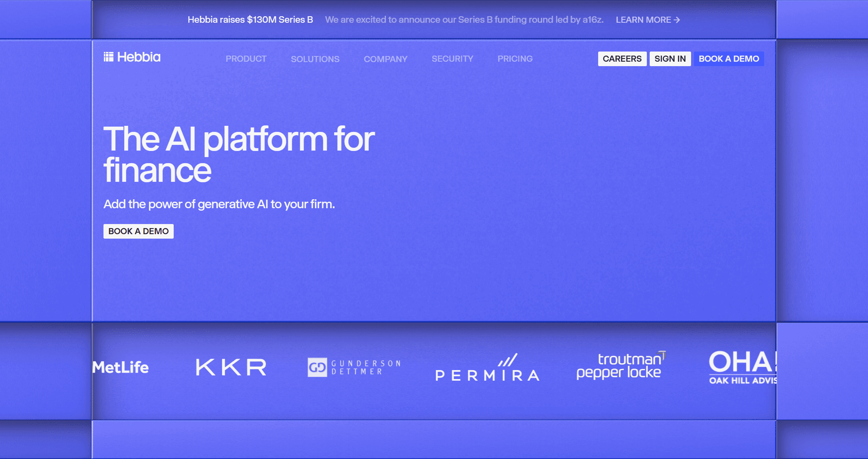The height and width of the screenshot is (459, 868).
Task: Click the Hebbia wordmark text
Action: [x=139, y=57]
